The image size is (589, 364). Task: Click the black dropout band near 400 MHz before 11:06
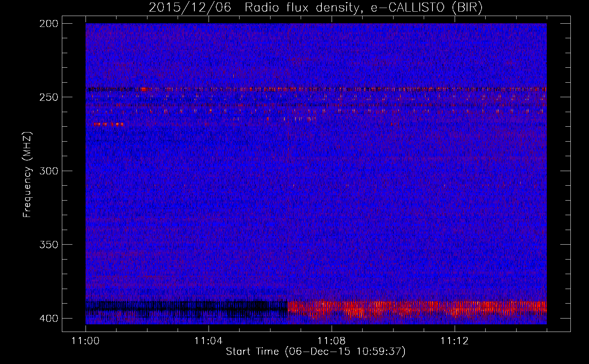pos(187,308)
